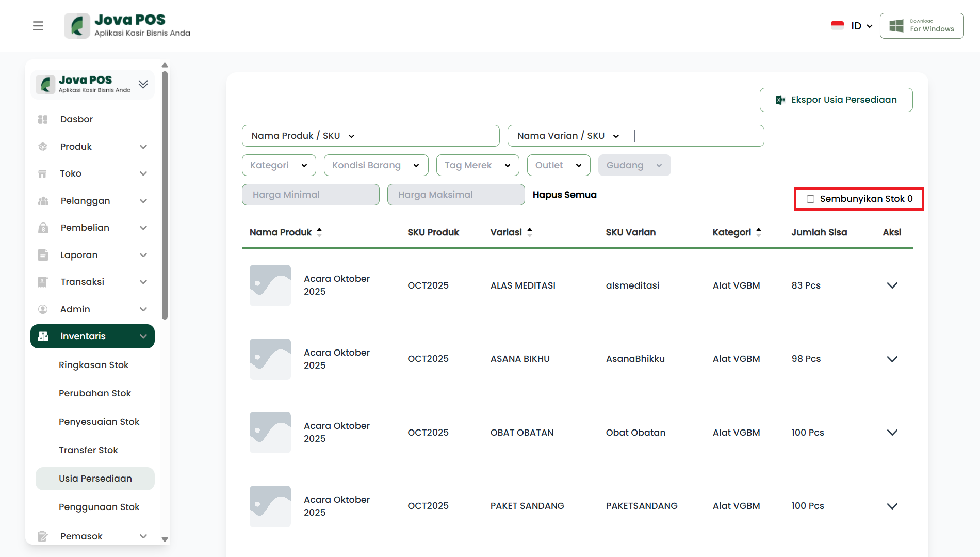The width and height of the screenshot is (980, 557).
Task: Expand the ALAS MEDITASI row details
Action: coord(892,285)
